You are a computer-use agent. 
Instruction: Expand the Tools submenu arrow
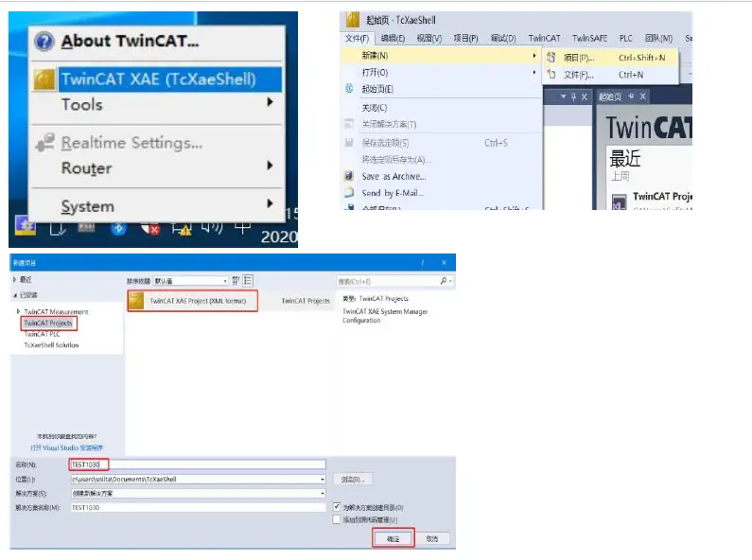click(270, 101)
